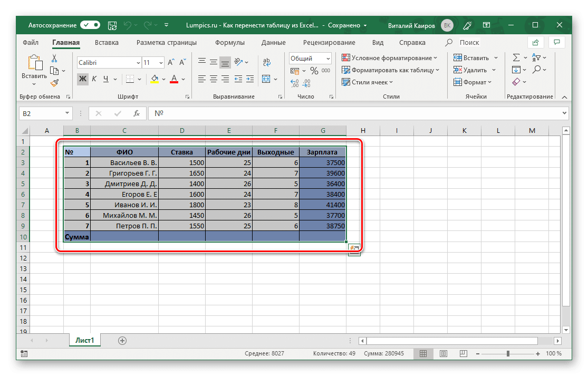This screenshot has width=588, height=376.
Task: Click Форматировать как таблицу
Action: (388, 70)
